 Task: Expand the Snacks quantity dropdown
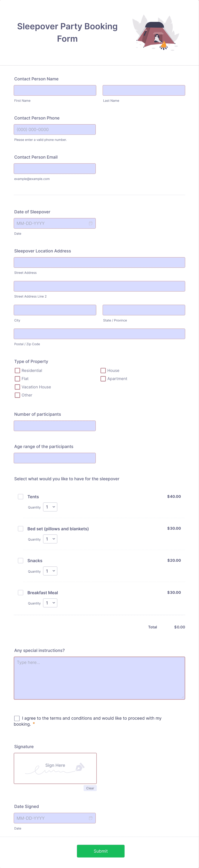pyautogui.click(x=50, y=571)
